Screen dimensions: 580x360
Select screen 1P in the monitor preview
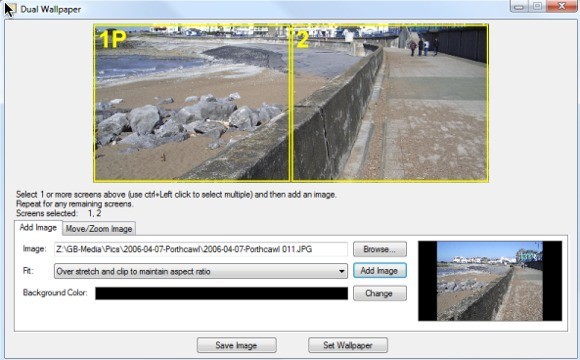tap(192, 103)
